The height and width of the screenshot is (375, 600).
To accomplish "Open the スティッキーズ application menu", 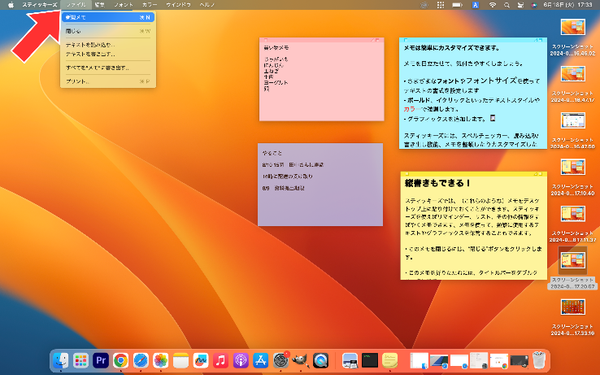I will point(39,5).
